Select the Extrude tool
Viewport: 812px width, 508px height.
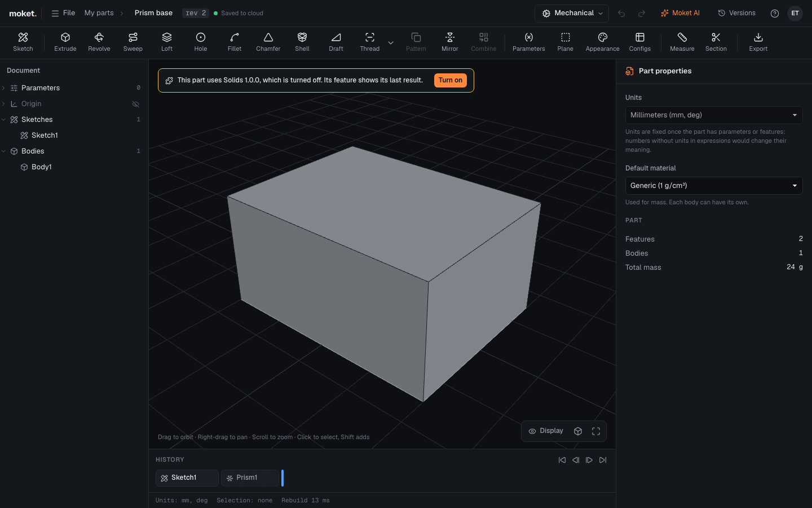65,42
